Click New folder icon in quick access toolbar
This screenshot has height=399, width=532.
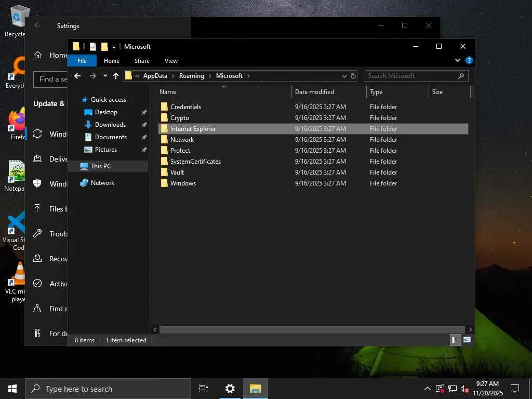104,46
